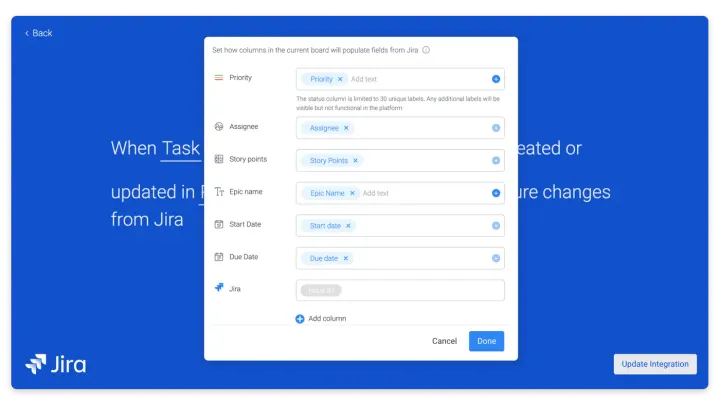This screenshot has width=720, height=405.
Task: Remove the Assignee tag
Action: 346,128
